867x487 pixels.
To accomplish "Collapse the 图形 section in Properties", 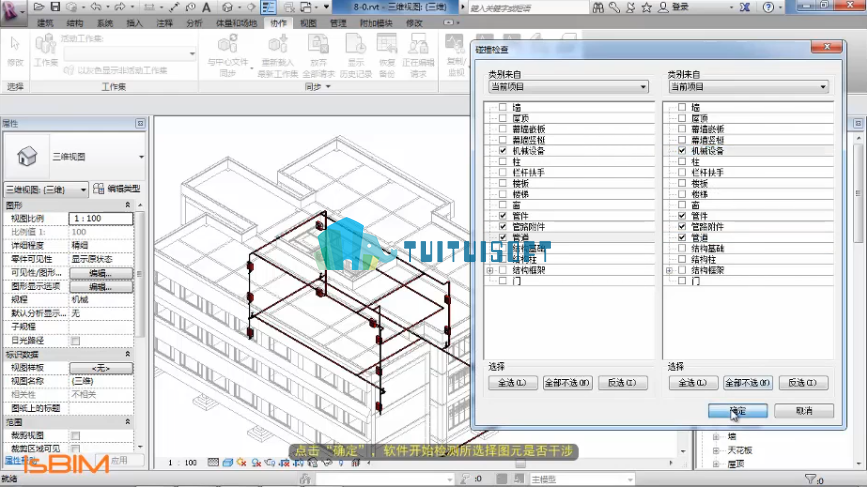I will pyautogui.click(x=128, y=205).
